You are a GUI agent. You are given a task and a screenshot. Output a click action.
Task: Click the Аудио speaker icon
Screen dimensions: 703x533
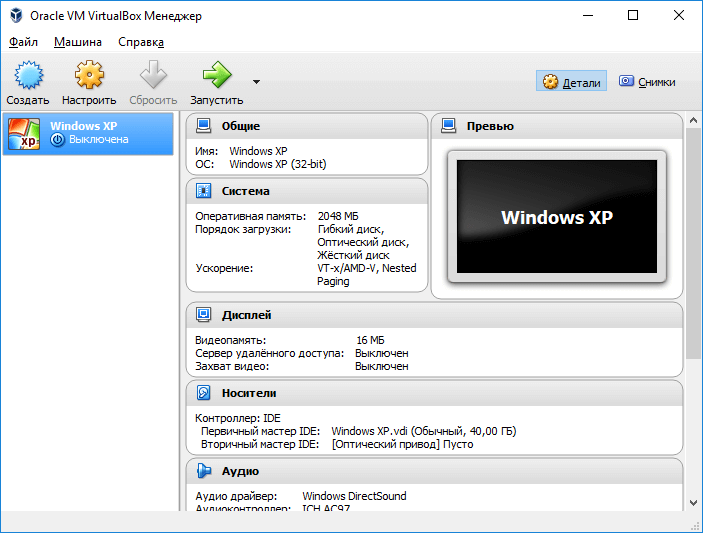(x=204, y=471)
